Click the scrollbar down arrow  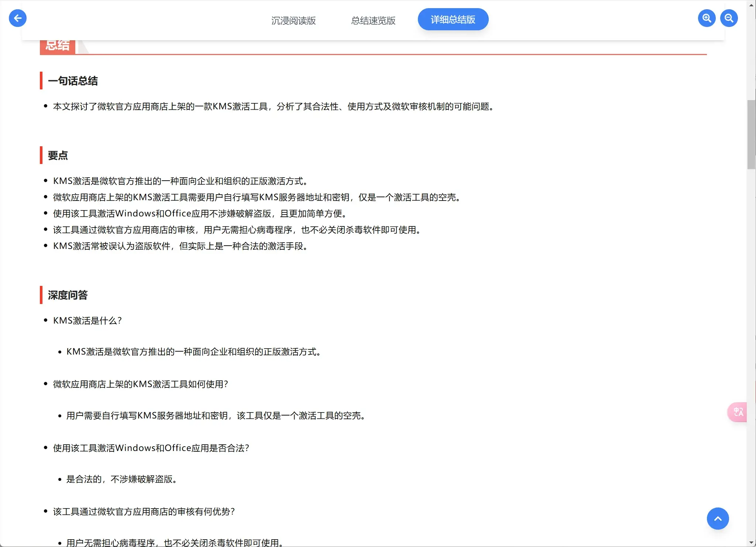pos(751,543)
